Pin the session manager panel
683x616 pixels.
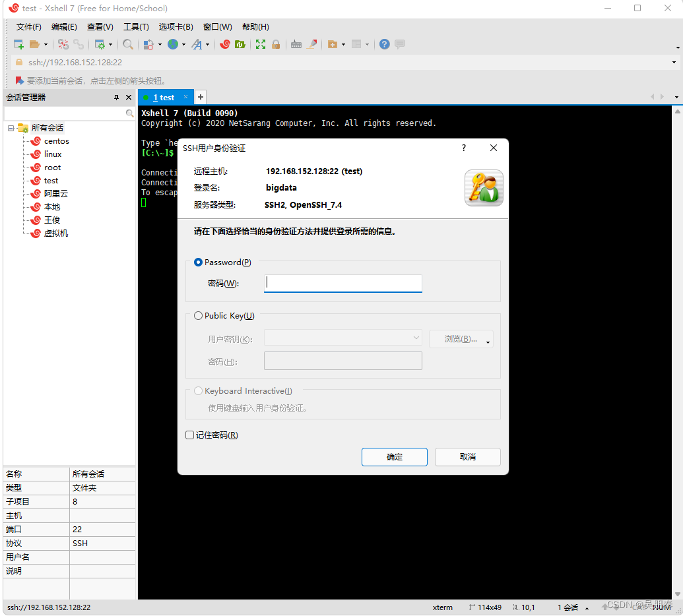tap(116, 98)
